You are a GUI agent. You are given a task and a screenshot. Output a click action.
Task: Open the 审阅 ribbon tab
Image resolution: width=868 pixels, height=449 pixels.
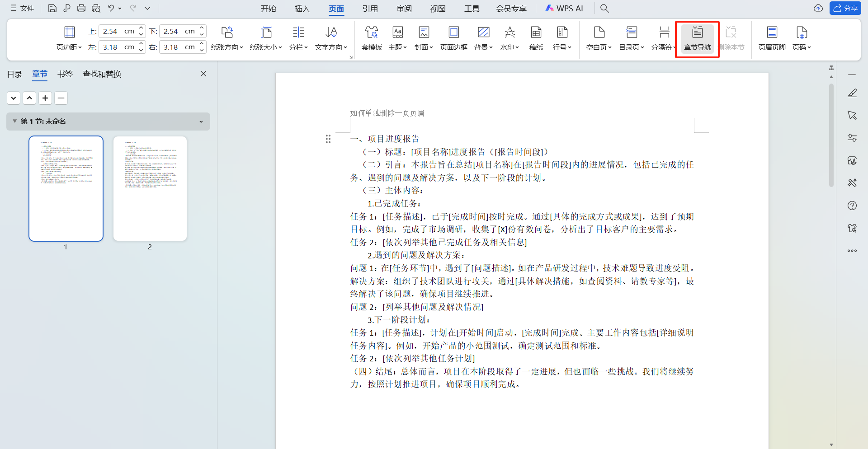[x=404, y=8]
